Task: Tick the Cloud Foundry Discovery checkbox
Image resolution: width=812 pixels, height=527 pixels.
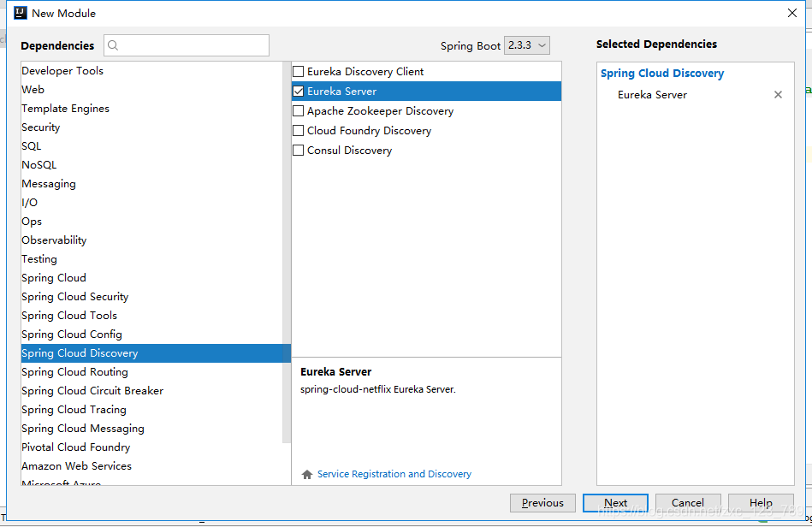Action: pyautogui.click(x=299, y=130)
